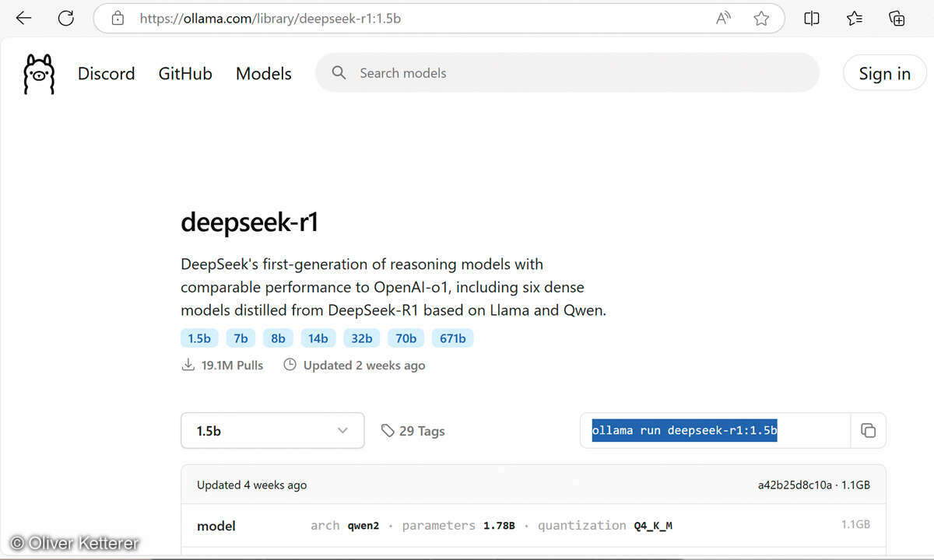Click the browser address bar URL
934x560 pixels.
tap(270, 18)
